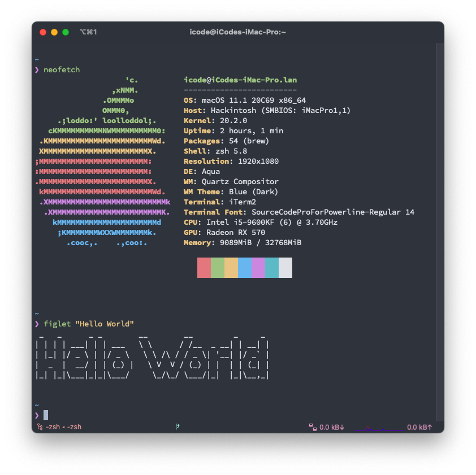Click the white color block in neofetch palette

pos(285,268)
